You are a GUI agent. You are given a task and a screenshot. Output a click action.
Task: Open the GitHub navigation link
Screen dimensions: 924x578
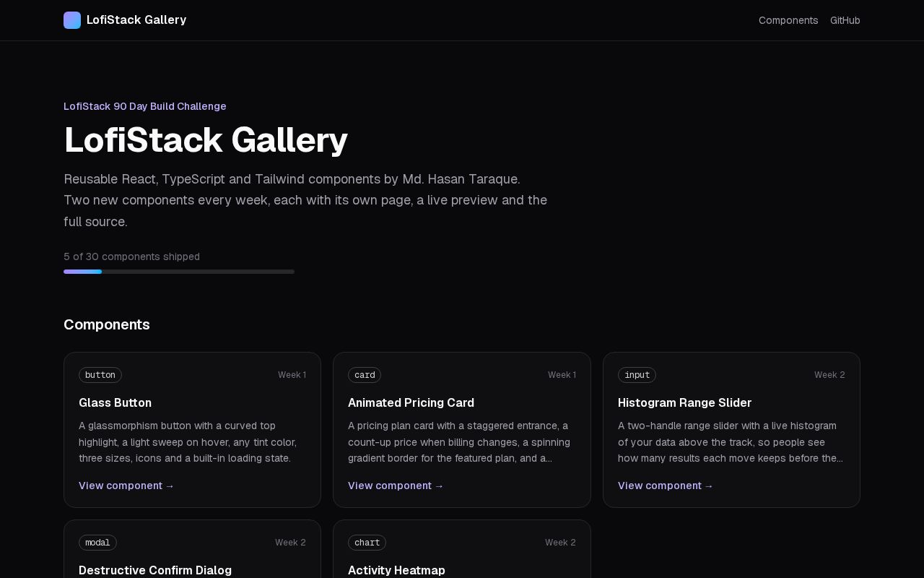point(845,20)
